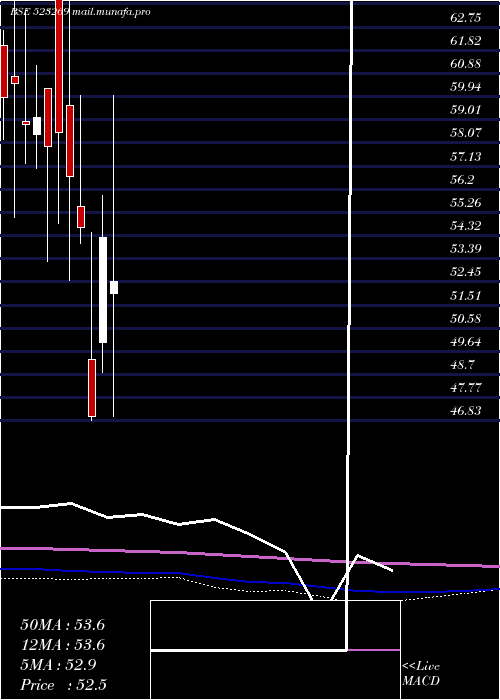Screen dimensions: 500x700
Task: Select the lowest red candle near 47.77
Action: pos(92,388)
